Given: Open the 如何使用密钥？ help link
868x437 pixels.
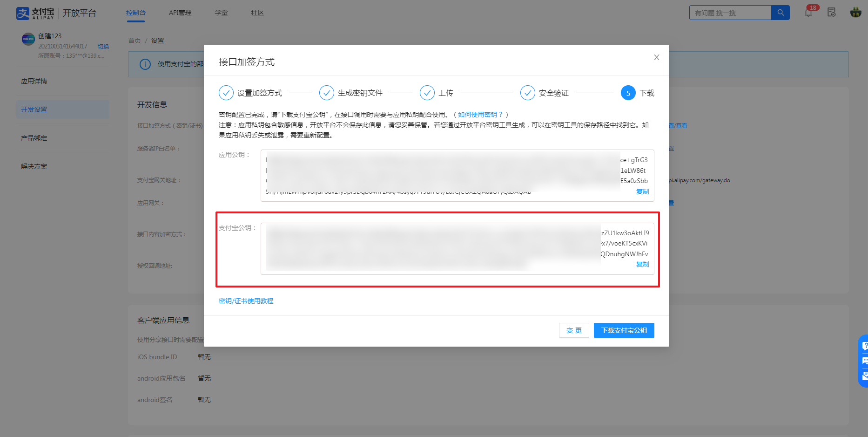Looking at the screenshot, I should (480, 115).
